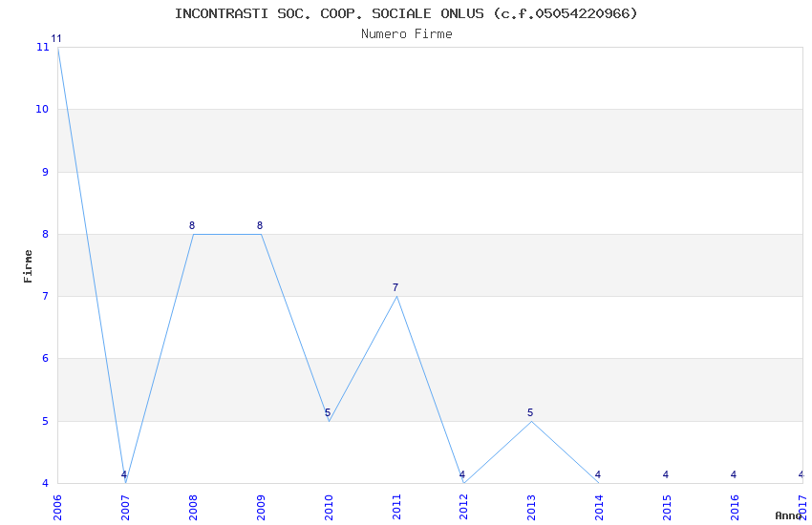Click x-axis year label 2007
The image size is (812, 525).
(x=125, y=507)
